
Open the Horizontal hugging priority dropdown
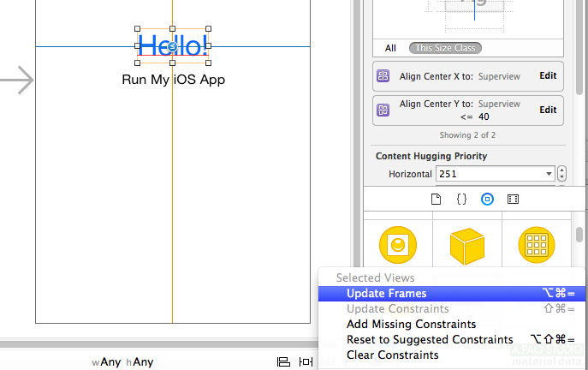(x=496, y=174)
